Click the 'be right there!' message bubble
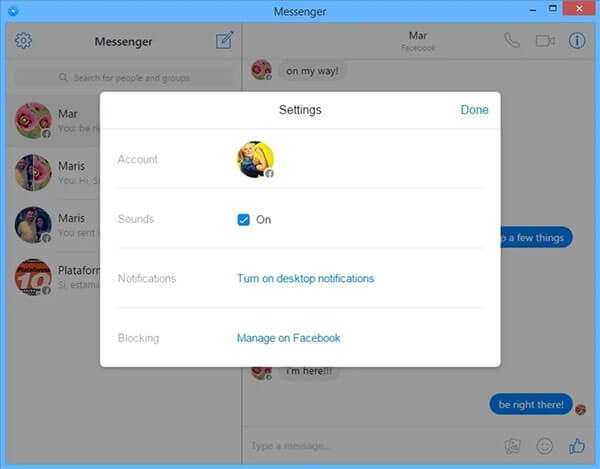 tap(531, 404)
